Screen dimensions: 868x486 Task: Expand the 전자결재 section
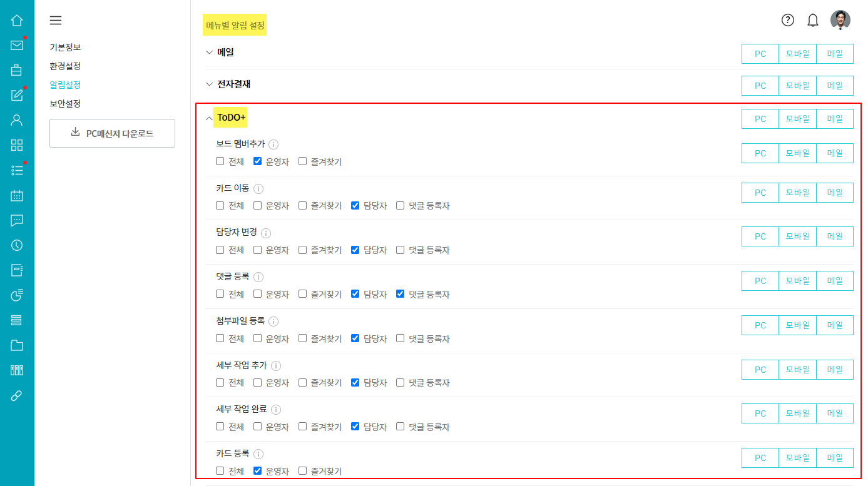pyautogui.click(x=210, y=84)
